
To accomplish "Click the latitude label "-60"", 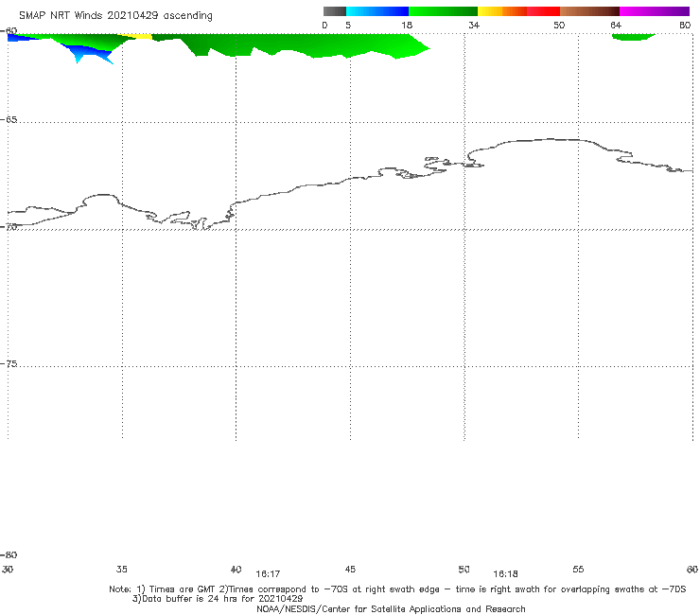I will click(9, 31).
